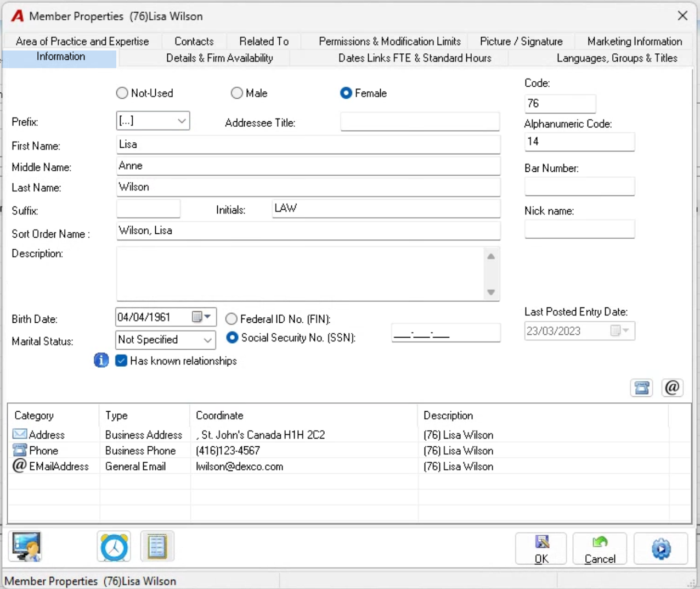The height and width of the screenshot is (589, 700).
Task: Click the @ icon in the EMailAddress row
Action: [20, 465]
